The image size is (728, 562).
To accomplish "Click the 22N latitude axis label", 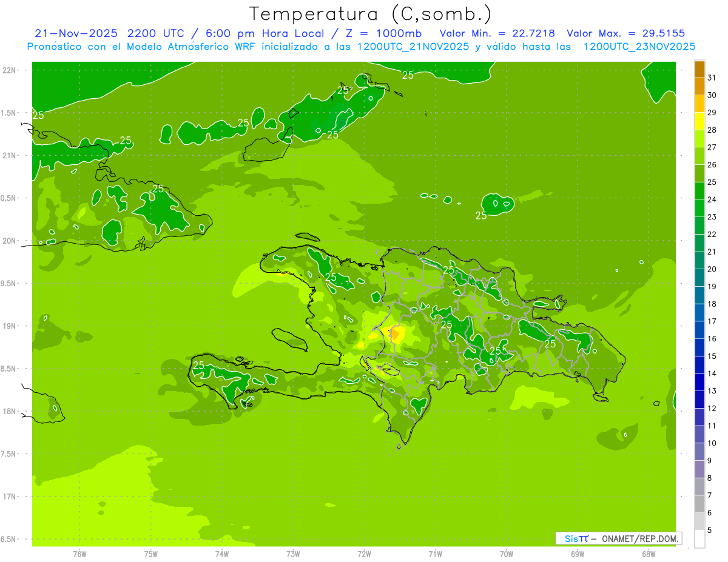I will point(9,70).
